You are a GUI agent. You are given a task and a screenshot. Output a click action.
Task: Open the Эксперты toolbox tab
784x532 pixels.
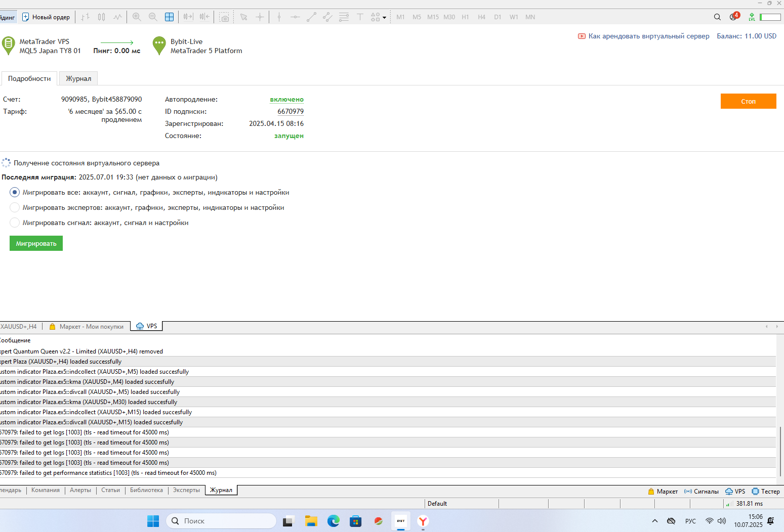tap(186, 490)
